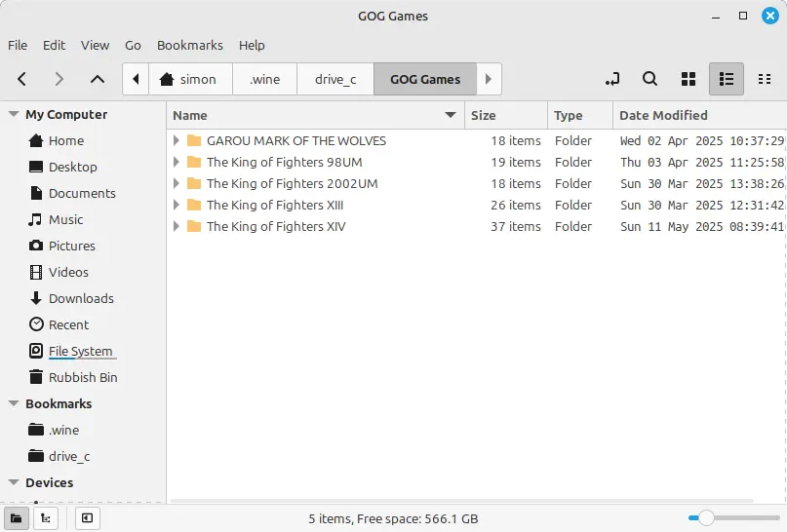Open the File menu
Screen dimensions: 787x532
pyautogui.click(x=18, y=45)
